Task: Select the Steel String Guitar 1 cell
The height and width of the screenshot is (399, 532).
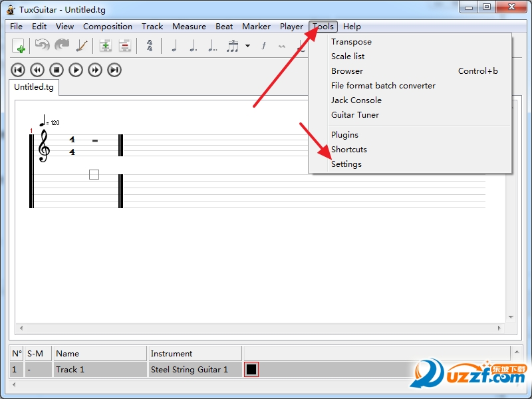Action: point(194,370)
